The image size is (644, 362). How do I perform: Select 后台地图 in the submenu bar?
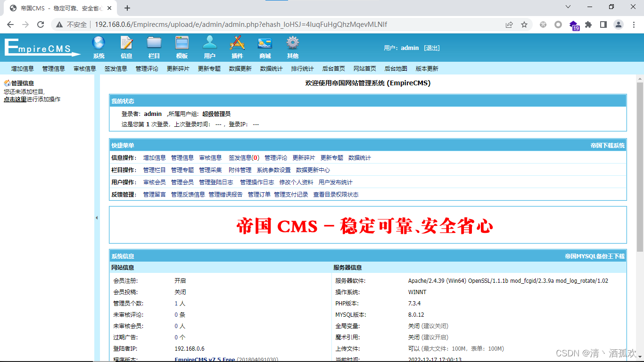(396, 68)
